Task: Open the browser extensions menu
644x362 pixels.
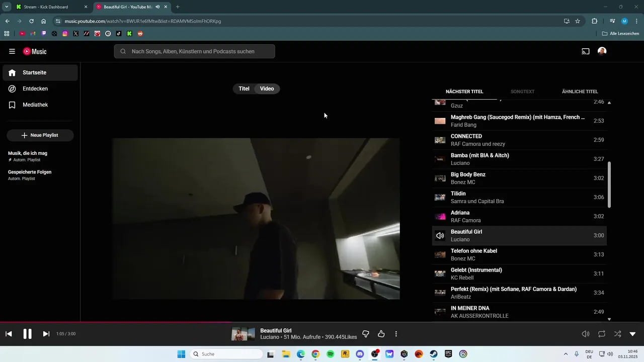Action: [594, 21]
